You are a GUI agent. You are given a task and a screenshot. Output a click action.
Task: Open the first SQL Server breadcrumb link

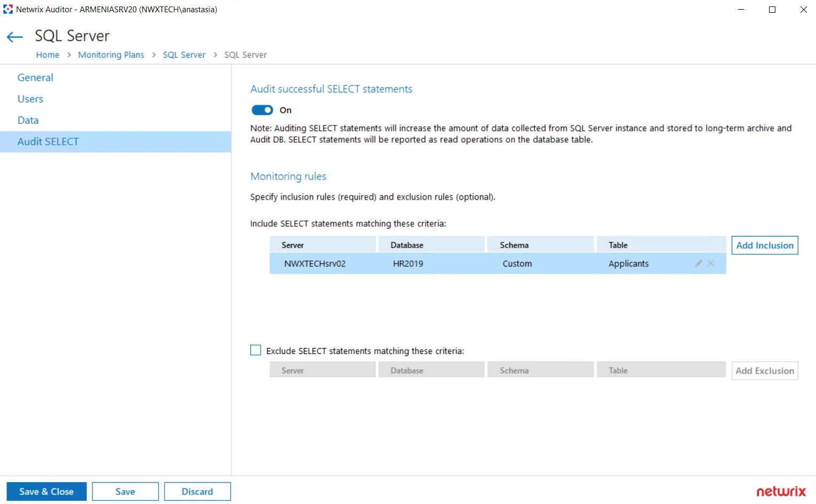click(x=184, y=54)
